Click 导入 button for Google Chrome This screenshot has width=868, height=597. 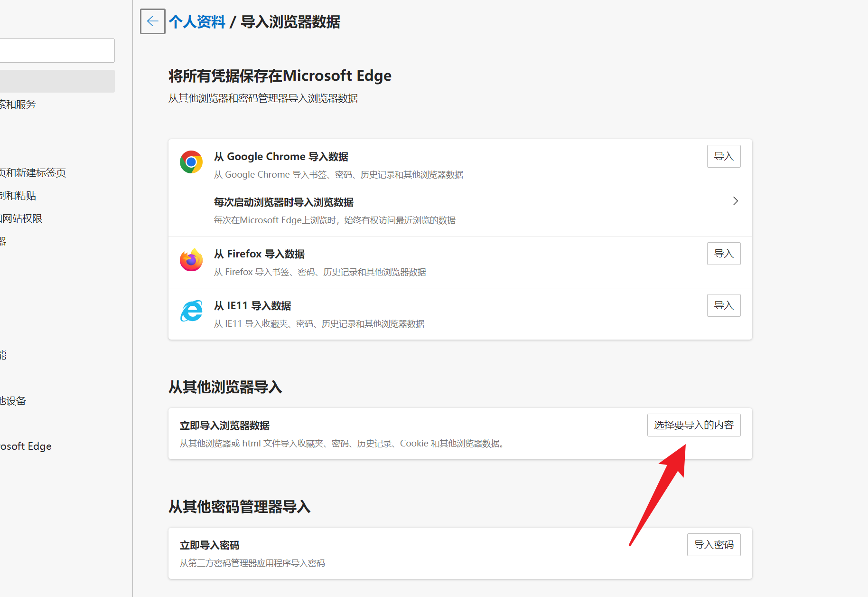tap(724, 156)
